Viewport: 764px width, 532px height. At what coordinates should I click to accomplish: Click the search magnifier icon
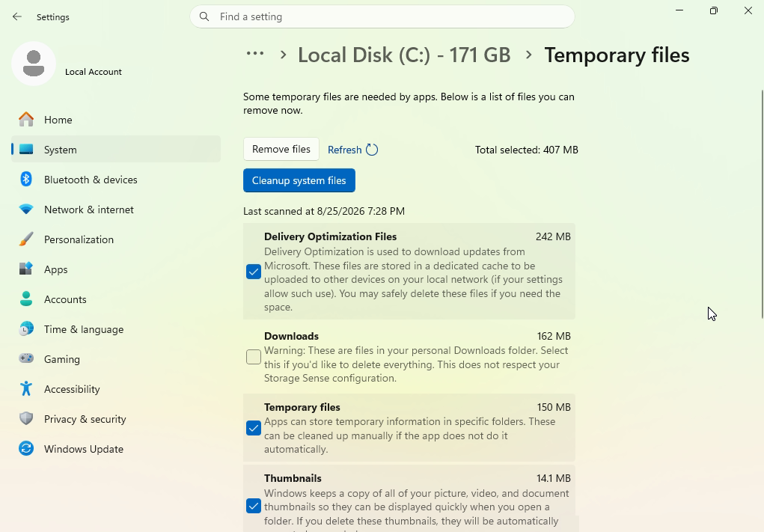(204, 16)
